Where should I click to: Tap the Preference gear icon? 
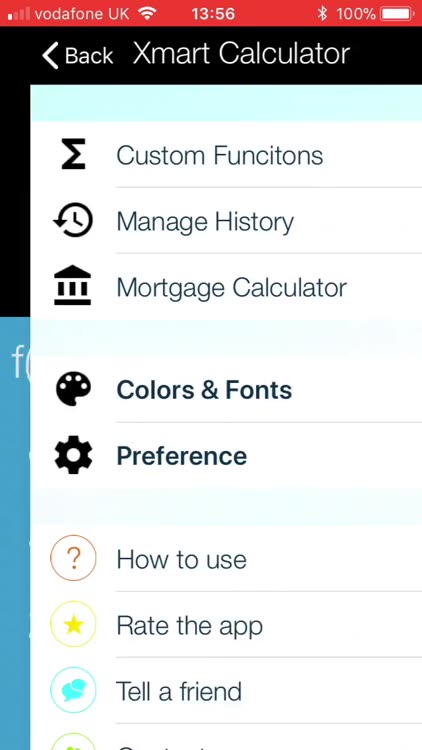tap(73, 455)
